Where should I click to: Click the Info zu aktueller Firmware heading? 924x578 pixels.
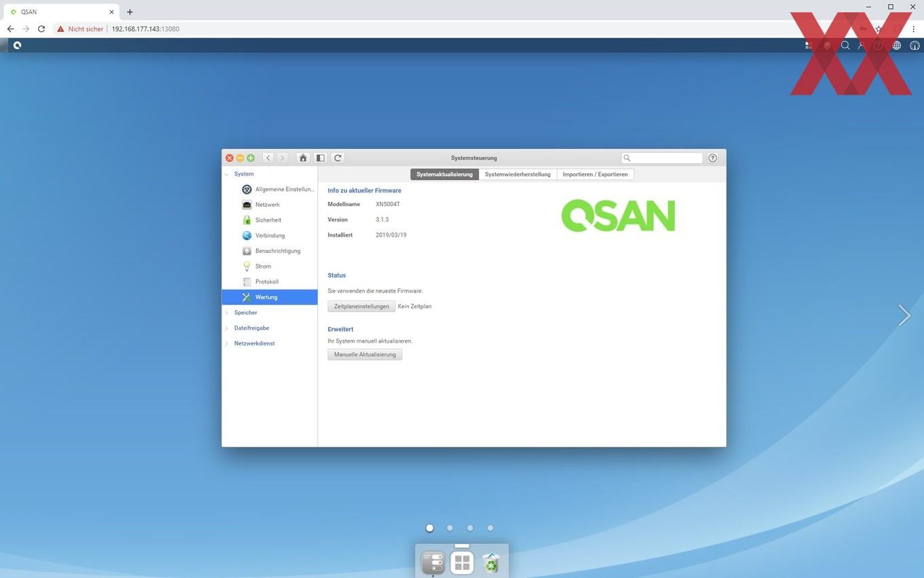pyautogui.click(x=364, y=190)
